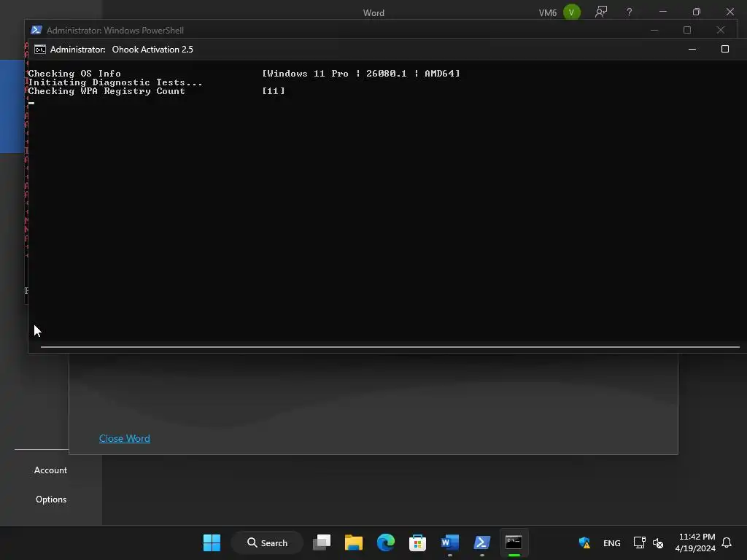This screenshot has height=560, width=747.
Task: Change the ENG input language indicator
Action: (x=612, y=542)
